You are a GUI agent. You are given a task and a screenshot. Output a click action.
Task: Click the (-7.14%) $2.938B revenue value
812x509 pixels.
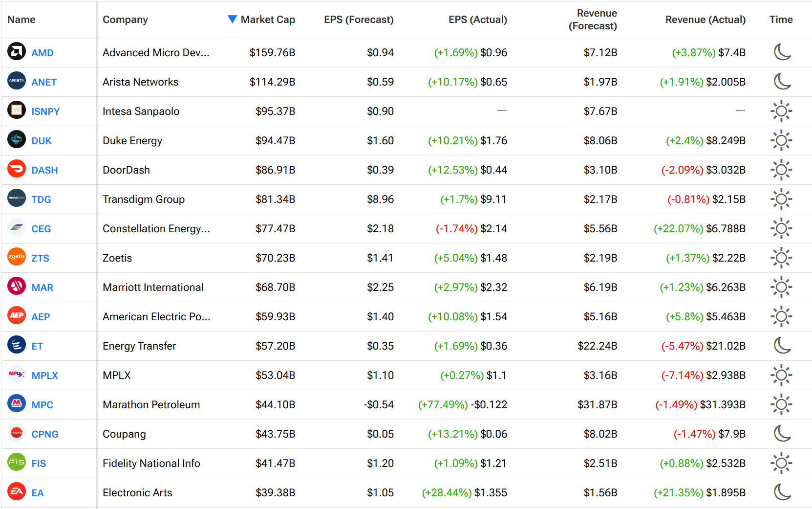(x=704, y=375)
